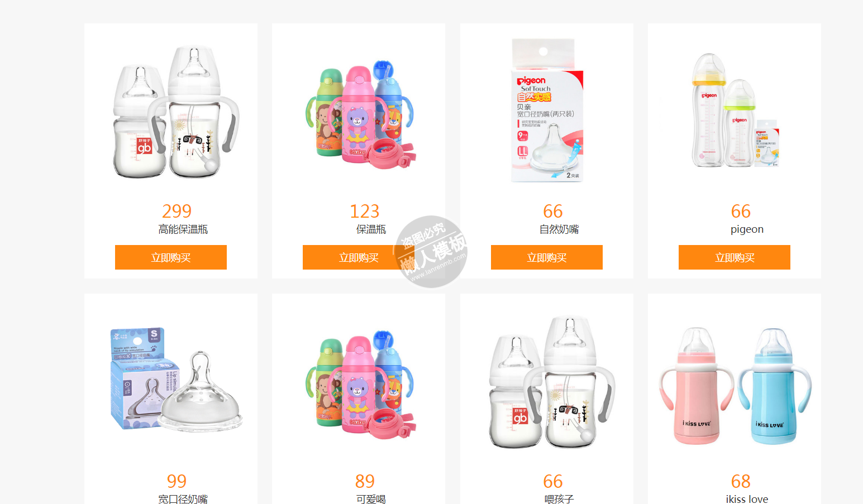The image size is (863, 504).
Task: Click 立即购买 under 保温瓶 product
Action: [x=359, y=257]
